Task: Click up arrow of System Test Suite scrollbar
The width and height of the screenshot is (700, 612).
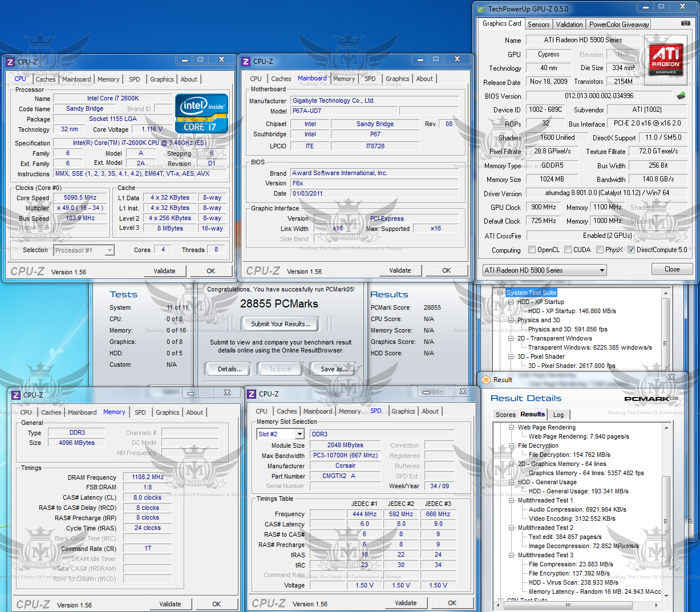Action: tap(665, 293)
